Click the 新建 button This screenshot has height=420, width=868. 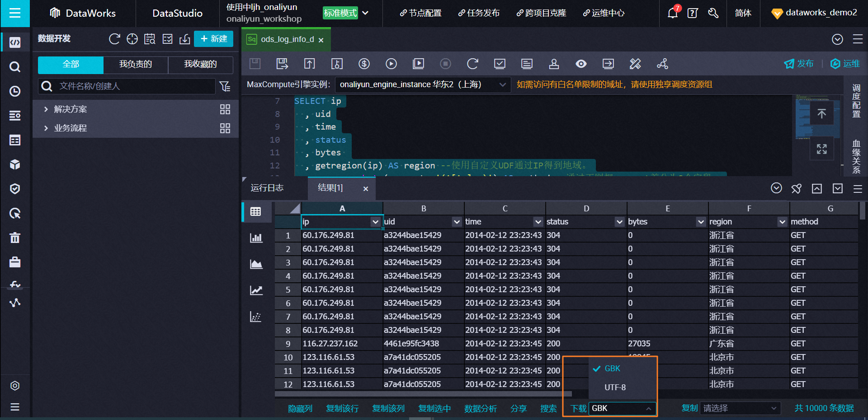[213, 39]
